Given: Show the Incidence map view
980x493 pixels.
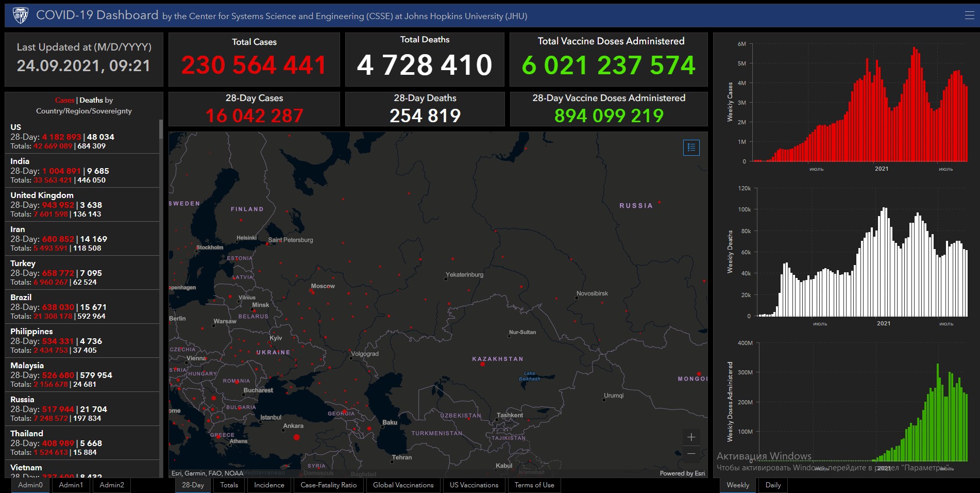Looking at the screenshot, I should [269, 485].
